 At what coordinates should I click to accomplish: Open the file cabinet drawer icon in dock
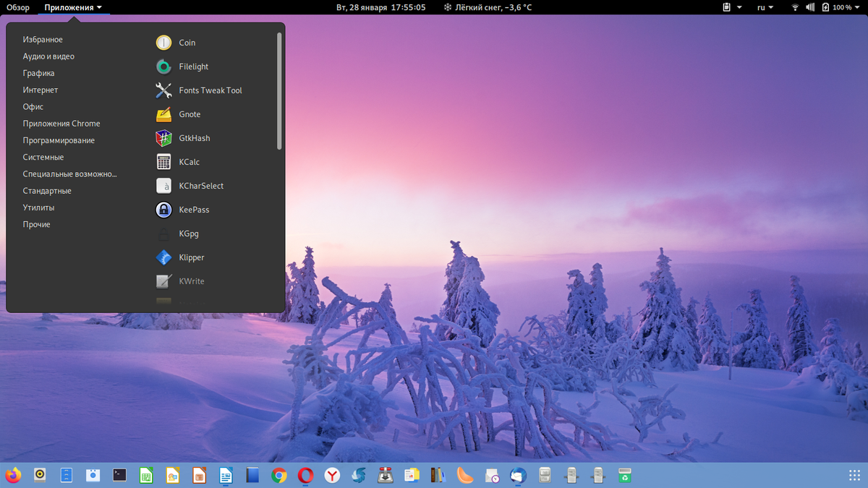(545, 475)
